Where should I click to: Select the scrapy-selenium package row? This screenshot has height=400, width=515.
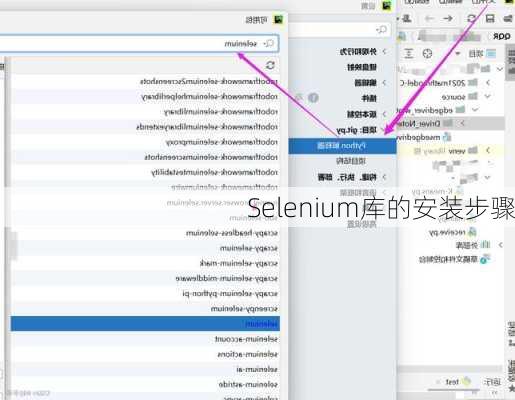coord(145,248)
